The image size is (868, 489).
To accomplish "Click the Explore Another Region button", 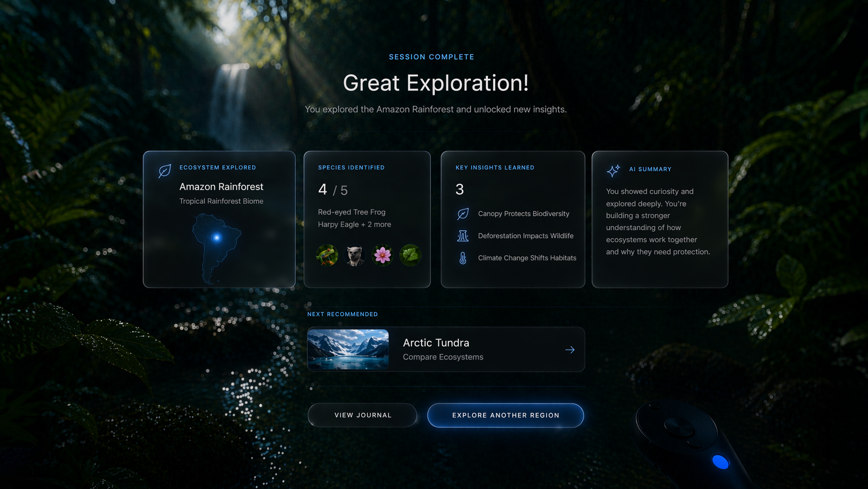I will [x=506, y=415].
